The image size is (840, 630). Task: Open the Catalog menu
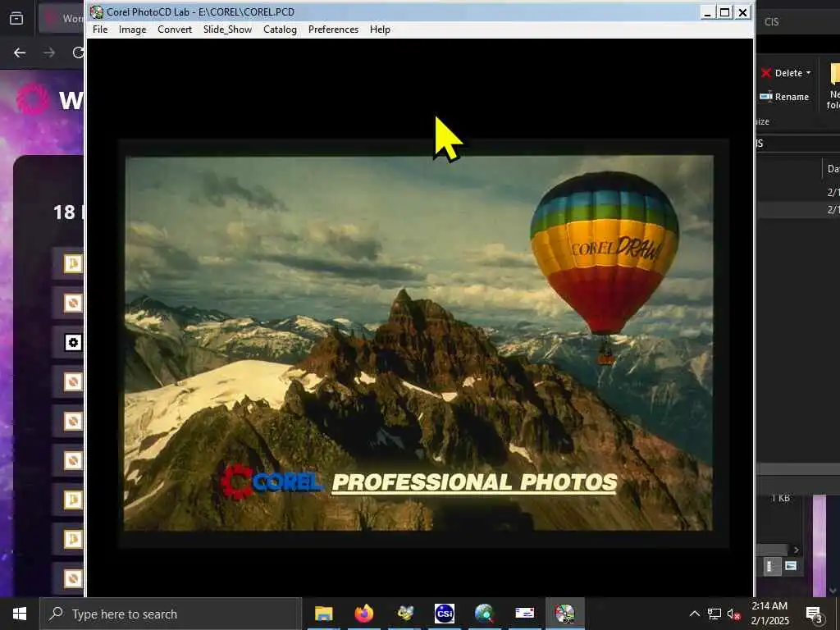pyautogui.click(x=281, y=30)
